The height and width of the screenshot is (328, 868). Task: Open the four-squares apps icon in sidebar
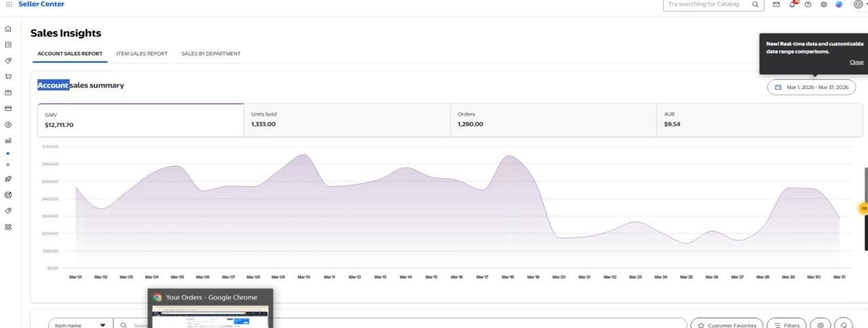8,227
